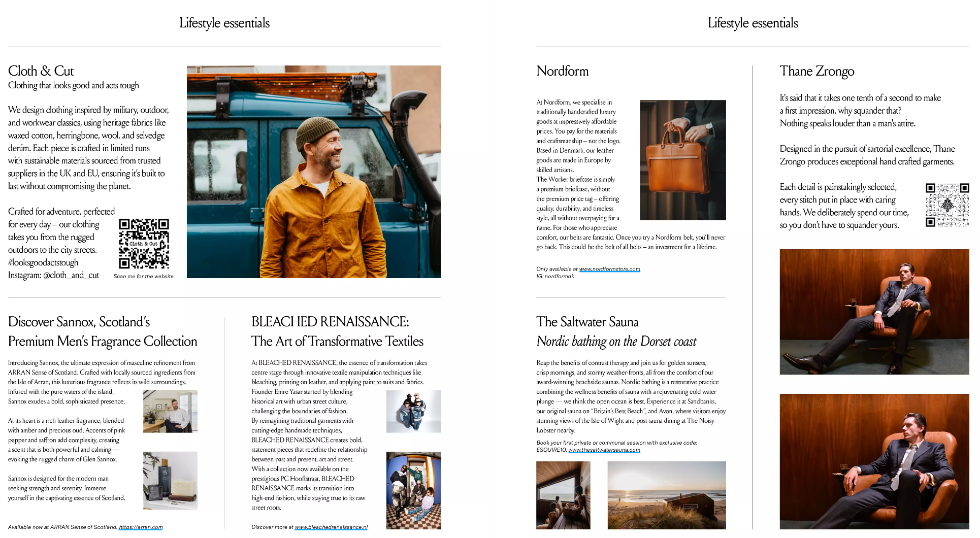Viewport: 980px width, 538px height.
Task: Click 'Scan me for the website' caption
Action: [x=144, y=277]
